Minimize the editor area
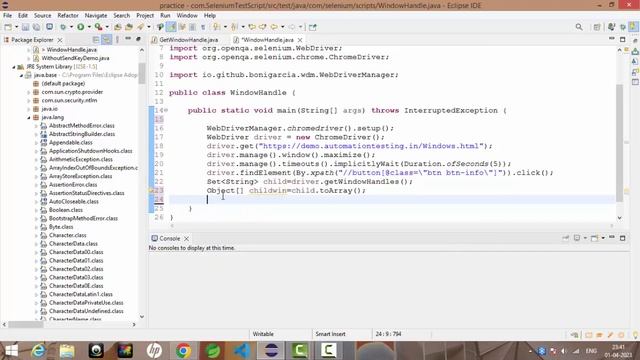This screenshot has height=360, width=640. click(611, 38)
